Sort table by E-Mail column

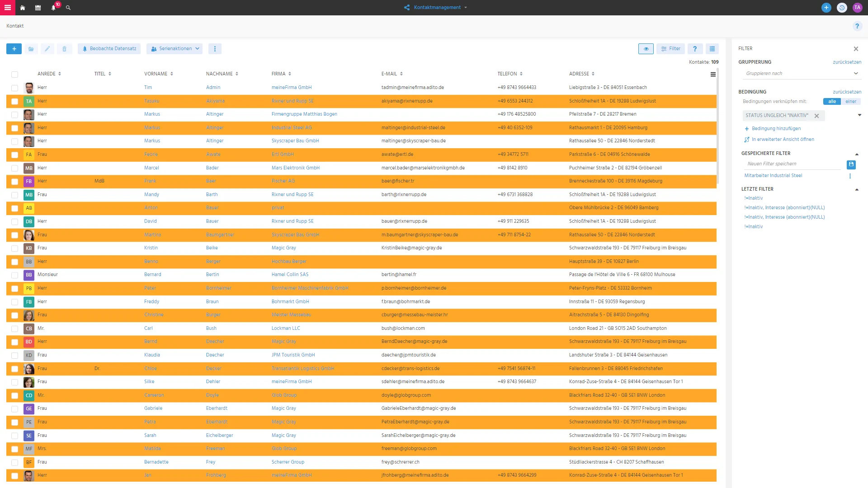point(392,74)
